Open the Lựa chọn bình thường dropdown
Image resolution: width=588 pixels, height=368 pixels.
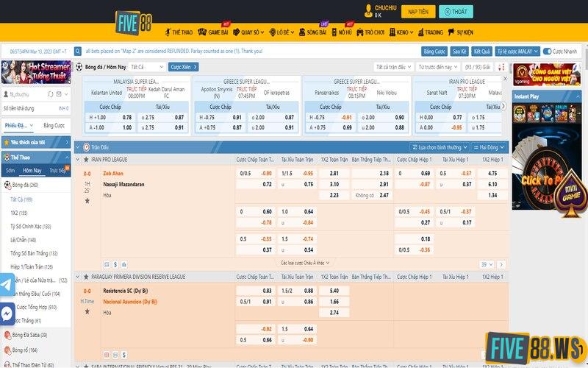point(440,147)
